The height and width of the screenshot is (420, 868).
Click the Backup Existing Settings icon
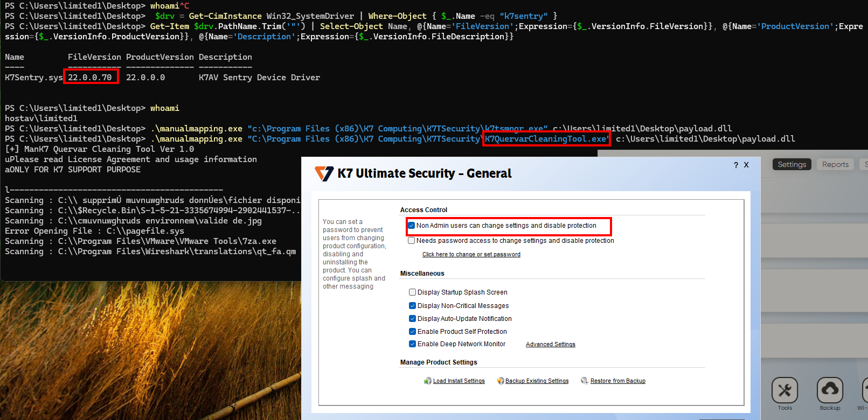pos(500,381)
